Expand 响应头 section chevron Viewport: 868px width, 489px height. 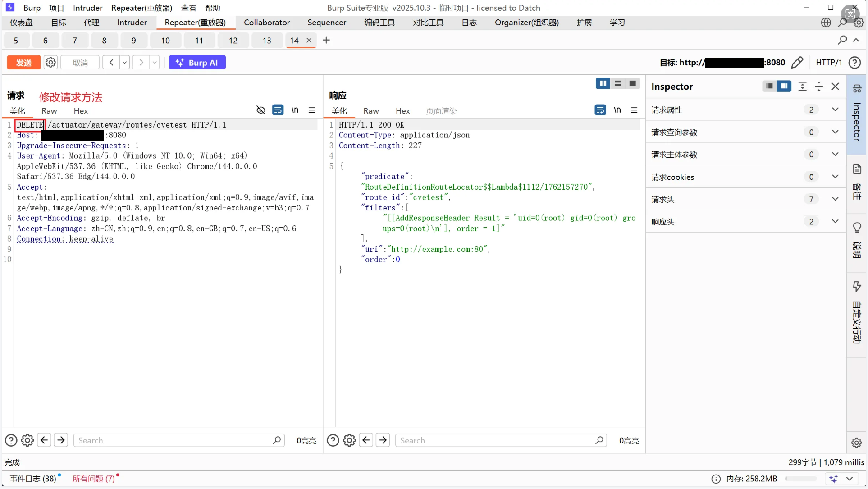835,221
